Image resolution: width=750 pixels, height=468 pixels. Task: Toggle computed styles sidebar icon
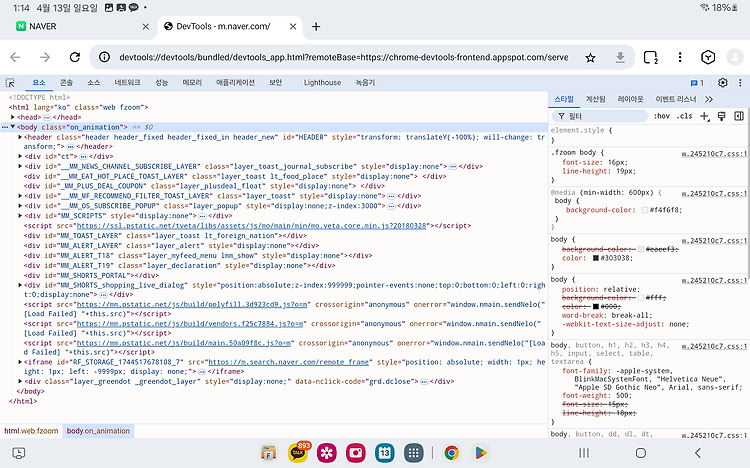(x=739, y=116)
